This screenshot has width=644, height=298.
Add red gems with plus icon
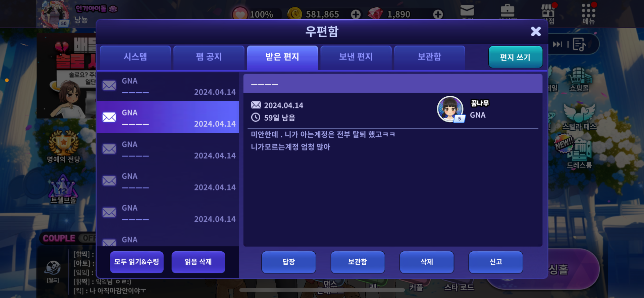[x=438, y=14]
